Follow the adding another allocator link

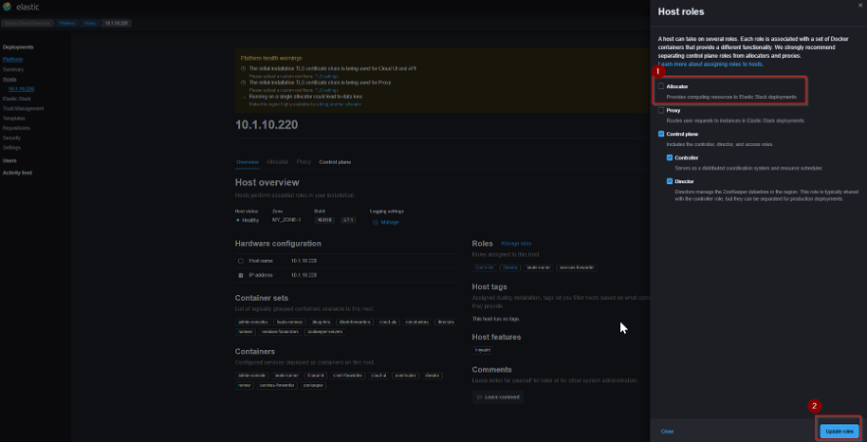click(x=339, y=104)
